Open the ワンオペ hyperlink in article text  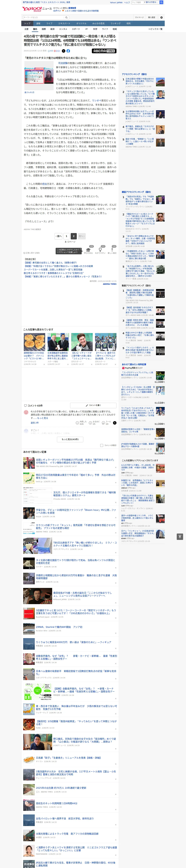96,100
